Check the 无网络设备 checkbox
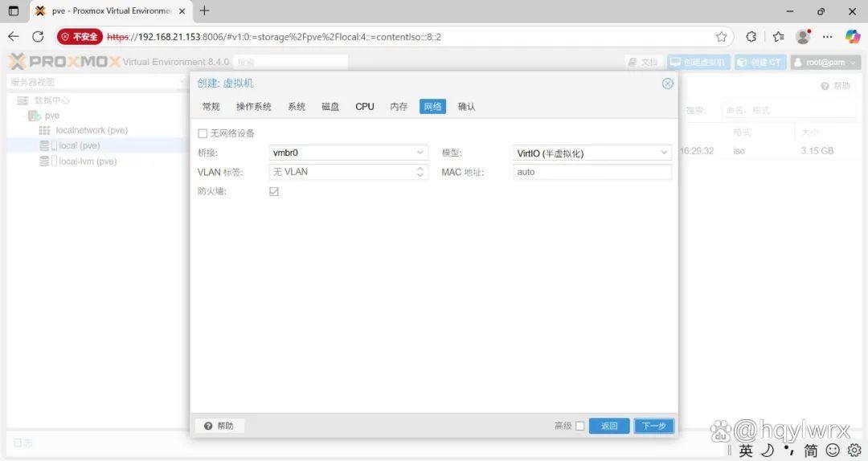 coord(203,133)
